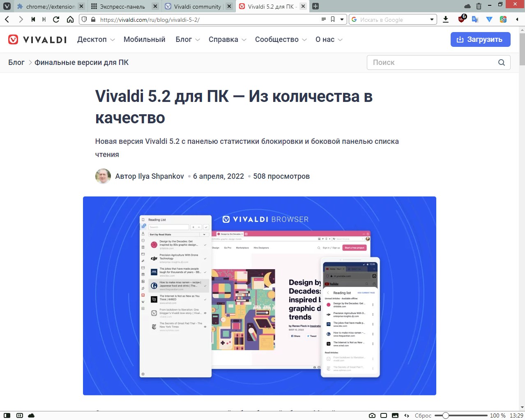
Task: Go to the home page
Action: point(70,19)
